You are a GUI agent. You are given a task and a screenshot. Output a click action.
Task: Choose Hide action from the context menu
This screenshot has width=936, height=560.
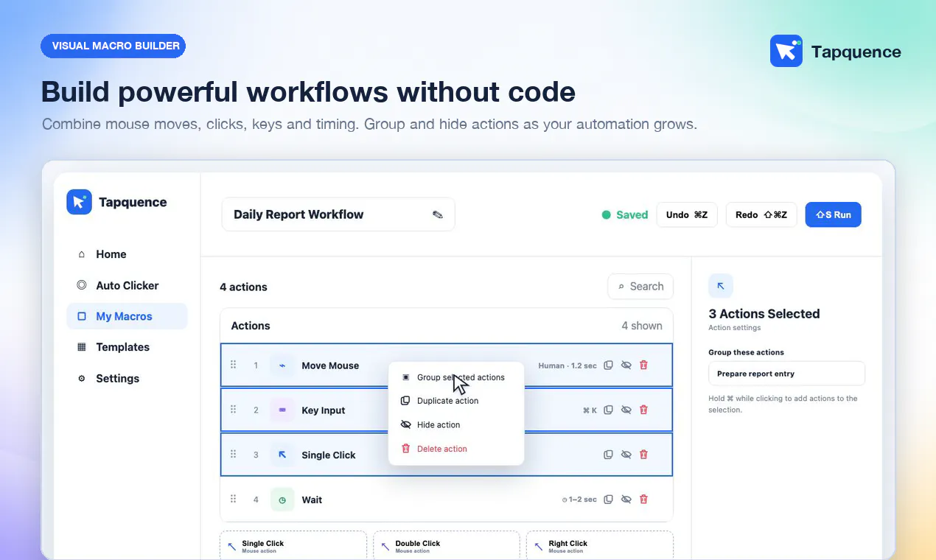point(456,424)
